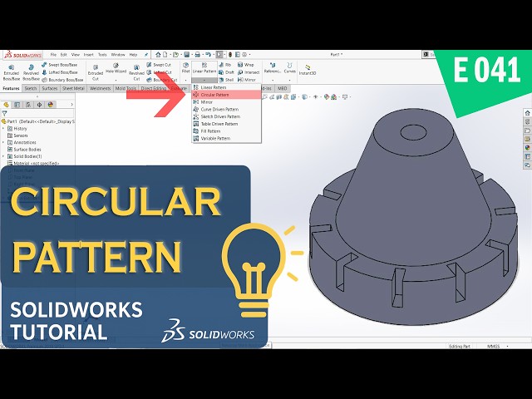Select the Intersect tool
The height and width of the screenshot is (399, 532).
click(x=249, y=72)
